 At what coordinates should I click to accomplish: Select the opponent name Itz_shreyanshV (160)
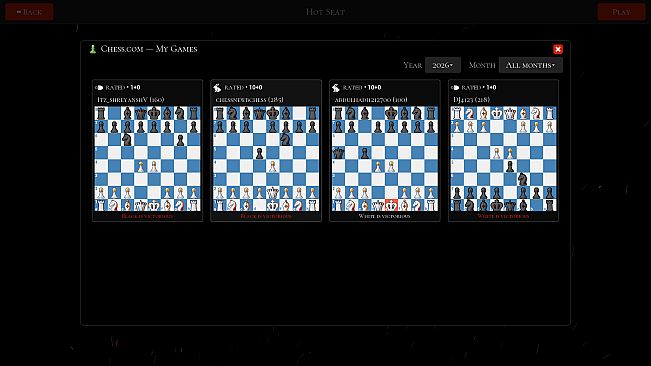[x=130, y=100]
